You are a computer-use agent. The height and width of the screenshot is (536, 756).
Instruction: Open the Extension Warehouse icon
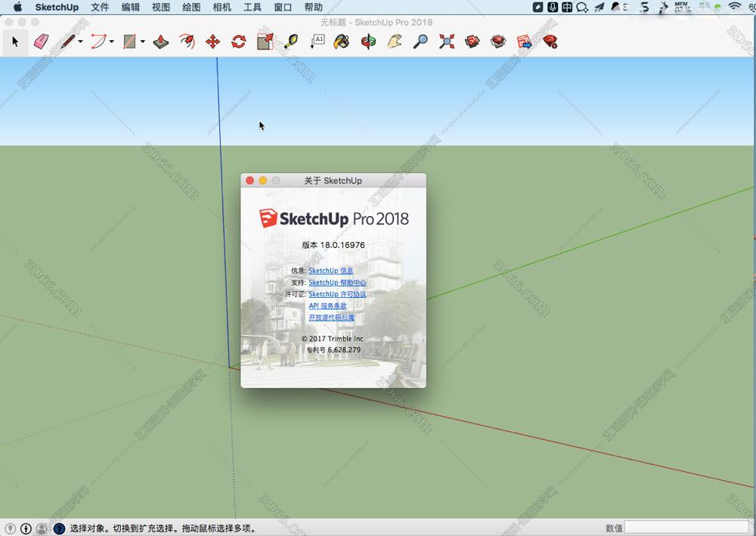click(498, 42)
